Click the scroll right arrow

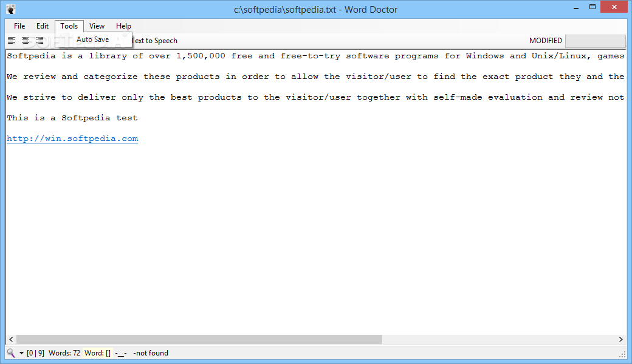pyautogui.click(x=620, y=340)
